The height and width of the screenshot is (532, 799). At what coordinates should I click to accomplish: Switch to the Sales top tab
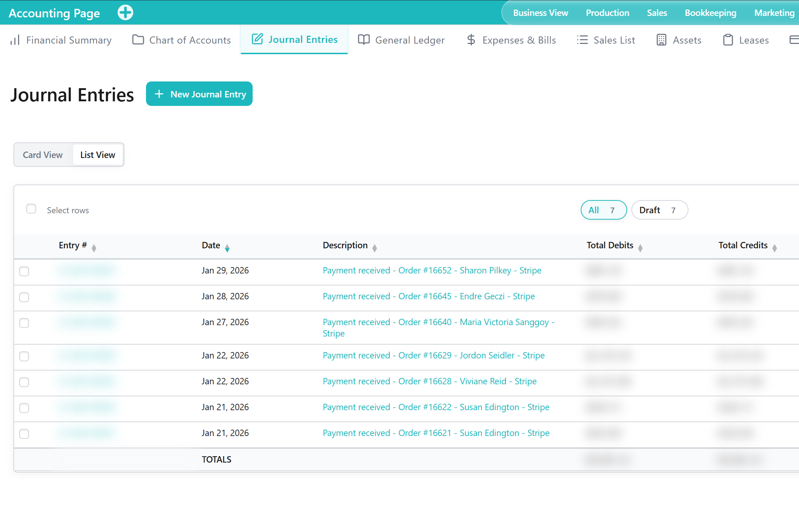[x=657, y=13]
